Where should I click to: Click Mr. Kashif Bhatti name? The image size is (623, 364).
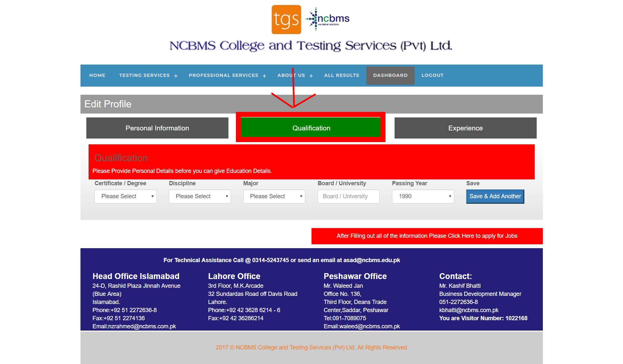tap(460, 286)
